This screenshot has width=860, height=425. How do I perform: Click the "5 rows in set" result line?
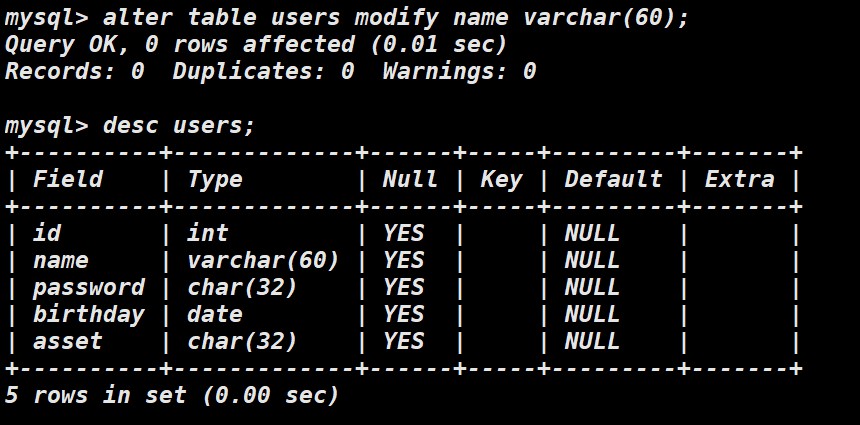pos(172,395)
